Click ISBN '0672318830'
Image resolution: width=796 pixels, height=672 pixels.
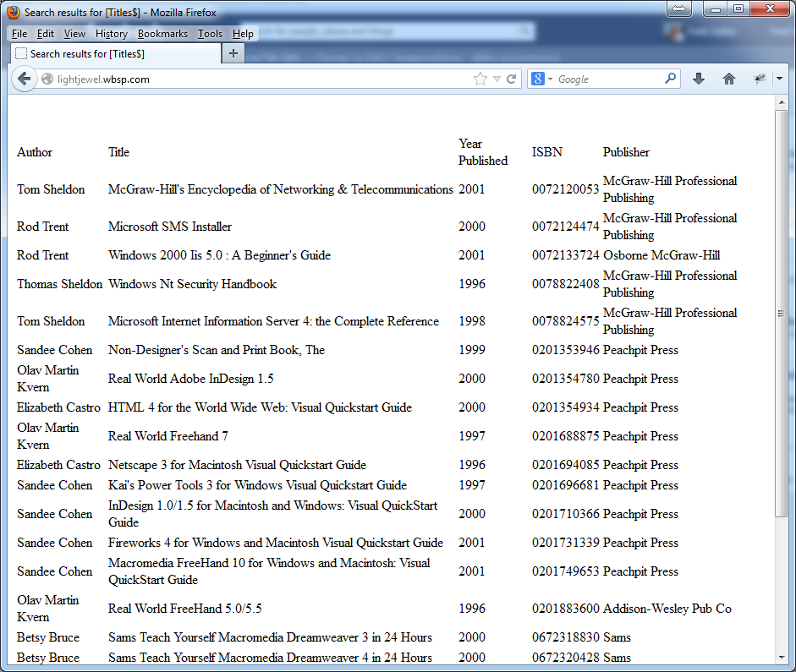pyautogui.click(x=566, y=637)
